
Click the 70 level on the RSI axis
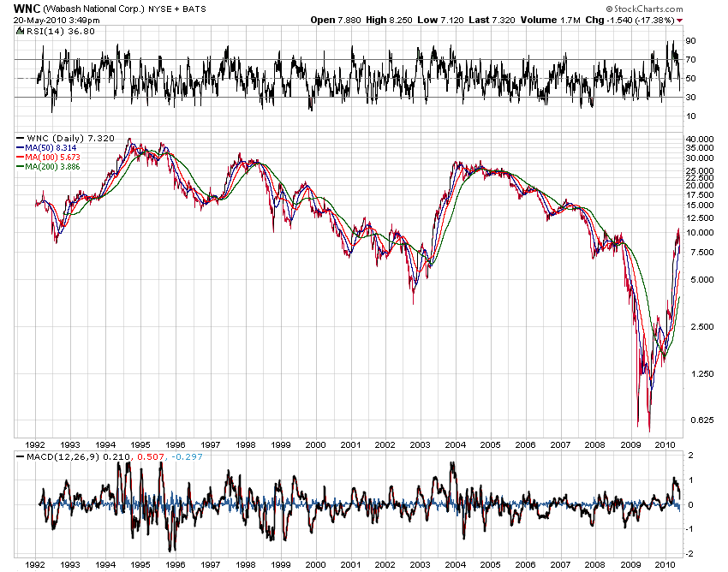tap(691, 59)
